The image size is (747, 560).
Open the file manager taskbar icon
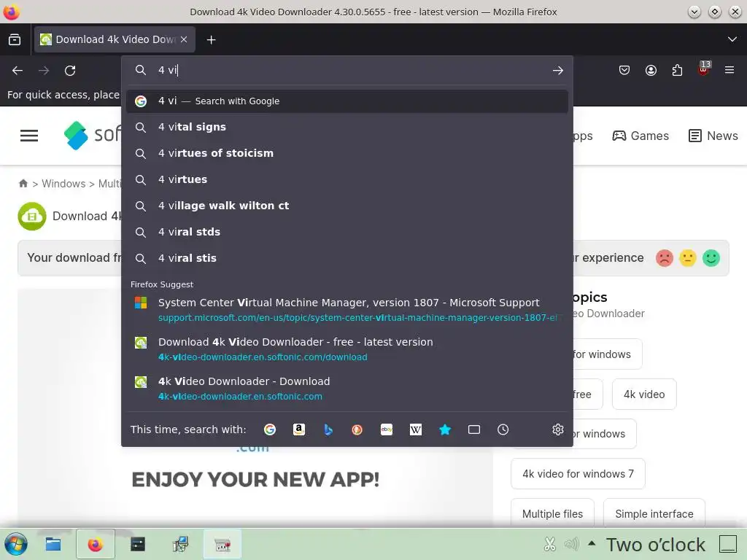53,544
